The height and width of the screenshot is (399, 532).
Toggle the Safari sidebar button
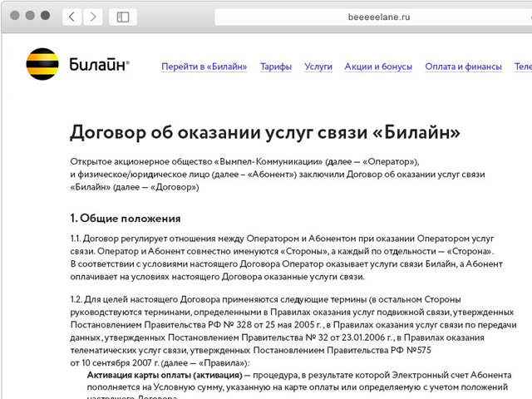(x=123, y=17)
